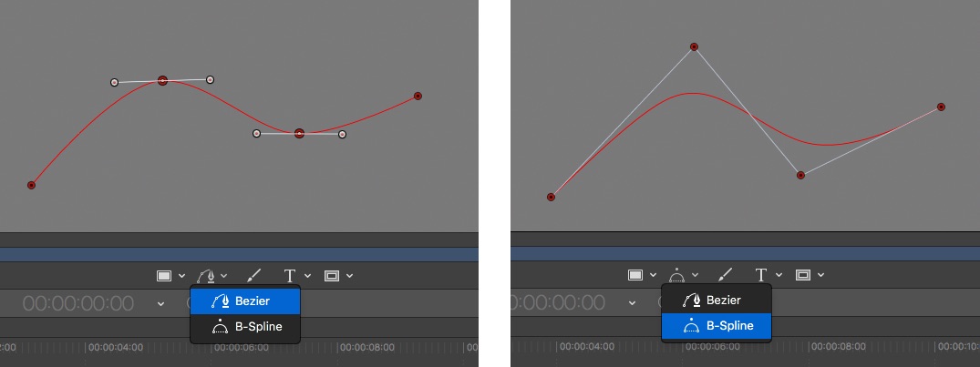
Task: Select topmost B-Spline control point in right canvas
Action: coord(694,46)
